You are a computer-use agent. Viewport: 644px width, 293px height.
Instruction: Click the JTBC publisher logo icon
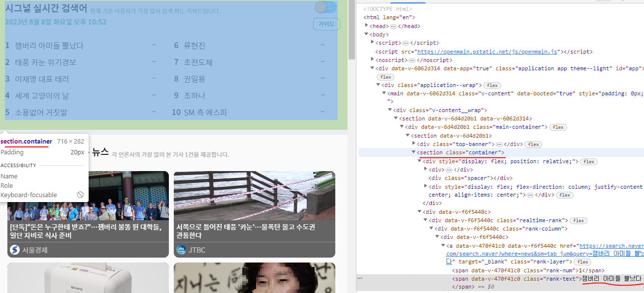pyautogui.click(x=181, y=250)
